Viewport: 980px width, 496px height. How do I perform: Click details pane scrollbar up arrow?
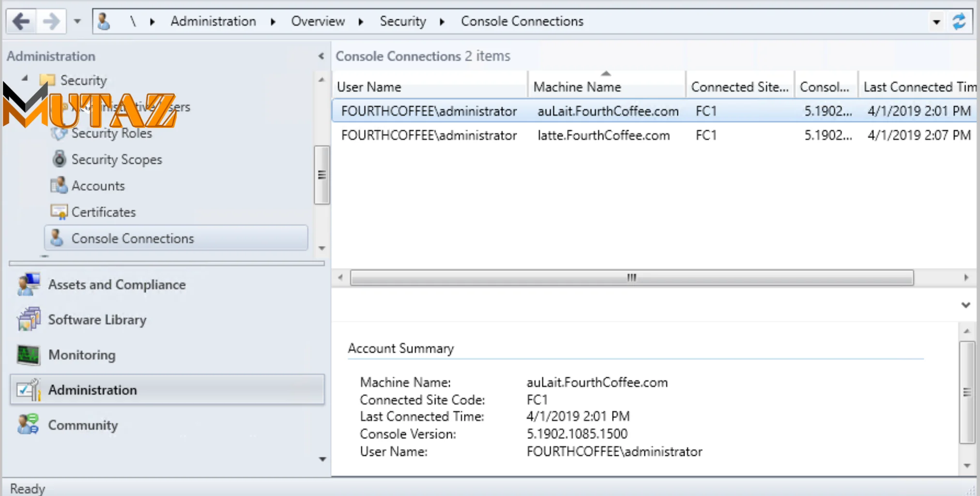pos(967,331)
